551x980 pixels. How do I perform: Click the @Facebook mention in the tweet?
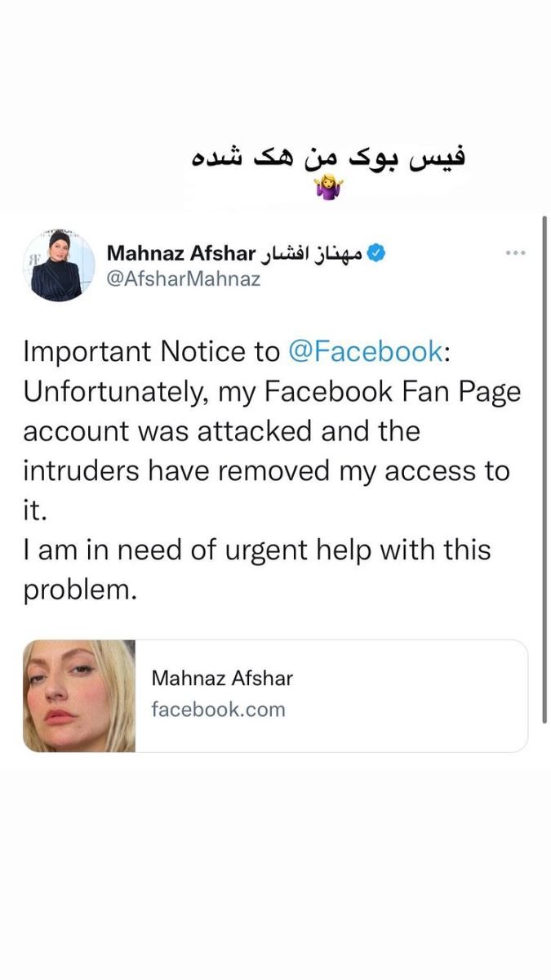(x=365, y=351)
